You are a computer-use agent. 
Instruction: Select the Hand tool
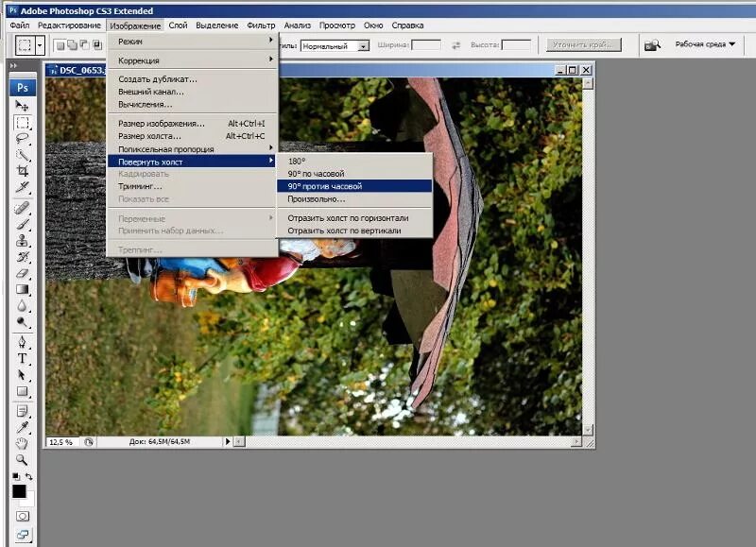22,443
